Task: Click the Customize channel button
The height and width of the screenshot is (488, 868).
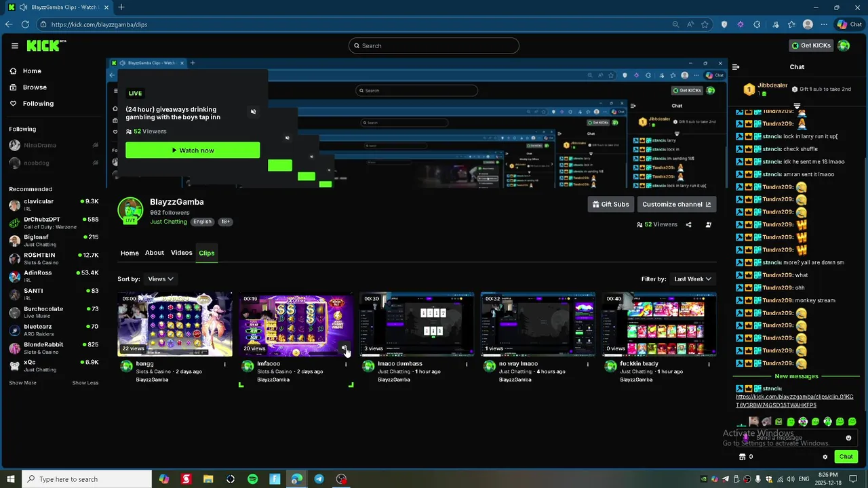Action: click(x=676, y=204)
